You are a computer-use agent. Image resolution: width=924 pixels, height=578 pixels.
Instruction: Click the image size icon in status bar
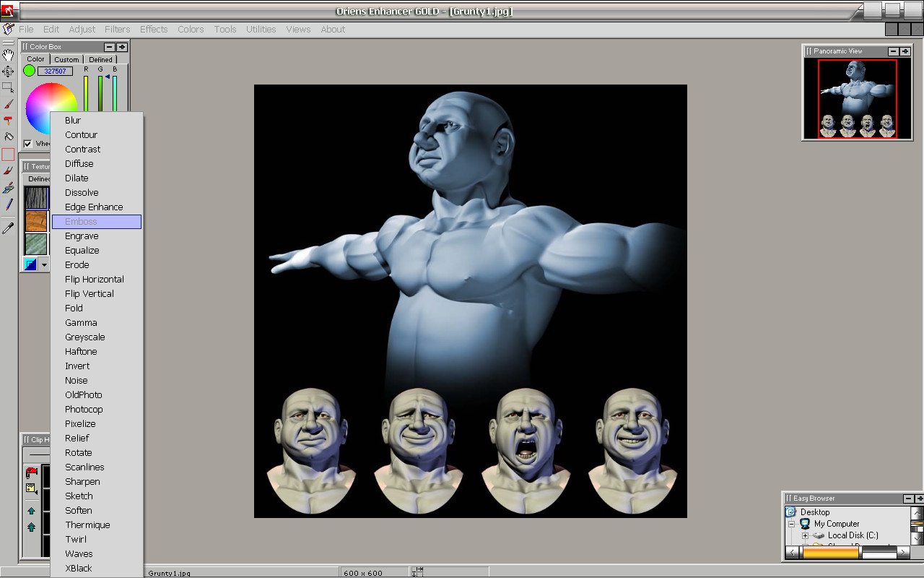click(418, 572)
